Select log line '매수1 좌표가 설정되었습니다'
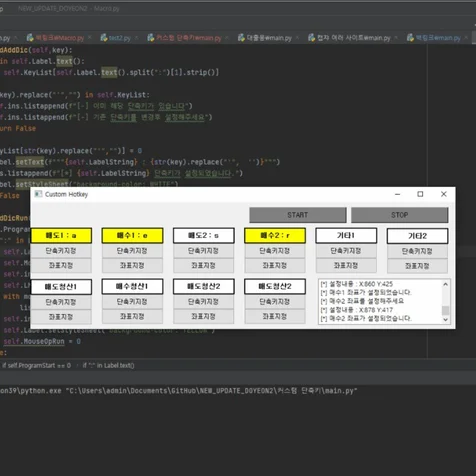Image resolution: width=476 pixels, height=476 pixels. click(x=366, y=293)
